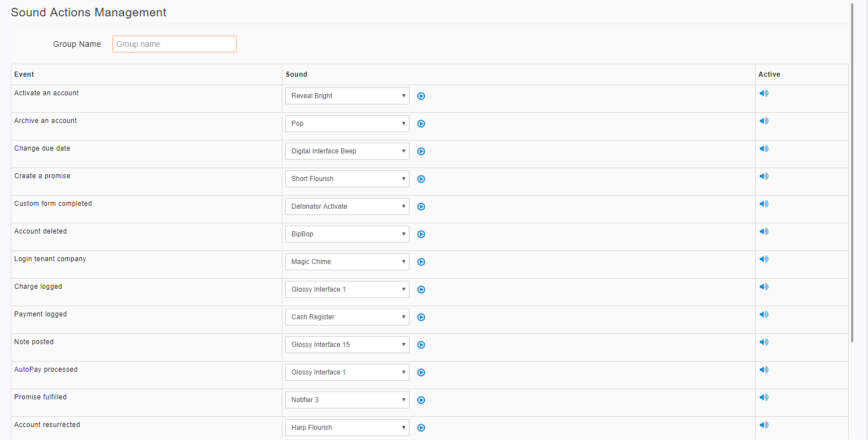
Task: Select the Activate an account event text
Action: tap(46, 93)
